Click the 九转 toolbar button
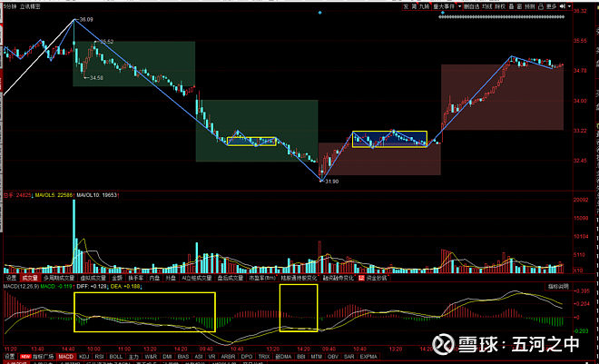Image resolution: width=599 pixels, height=364 pixels. 425,6
